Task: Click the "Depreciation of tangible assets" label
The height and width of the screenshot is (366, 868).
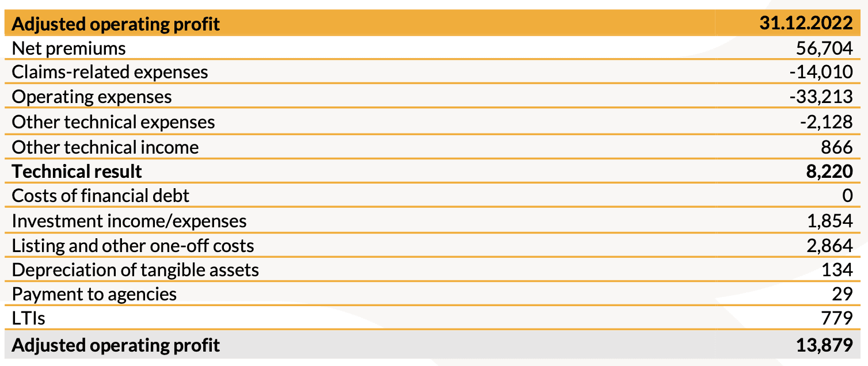Action: tap(135, 270)
